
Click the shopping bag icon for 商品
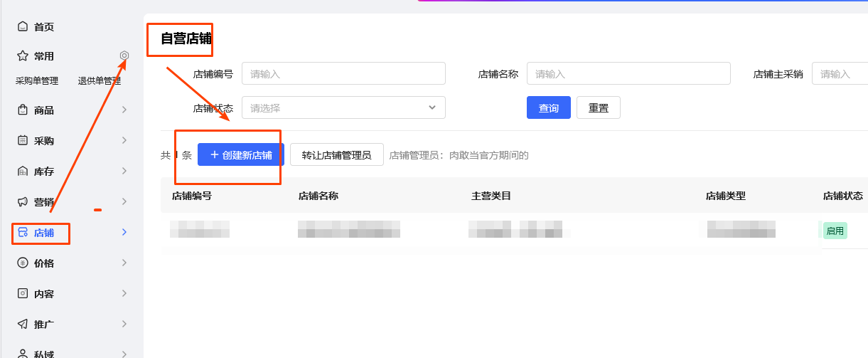point(23,110)
